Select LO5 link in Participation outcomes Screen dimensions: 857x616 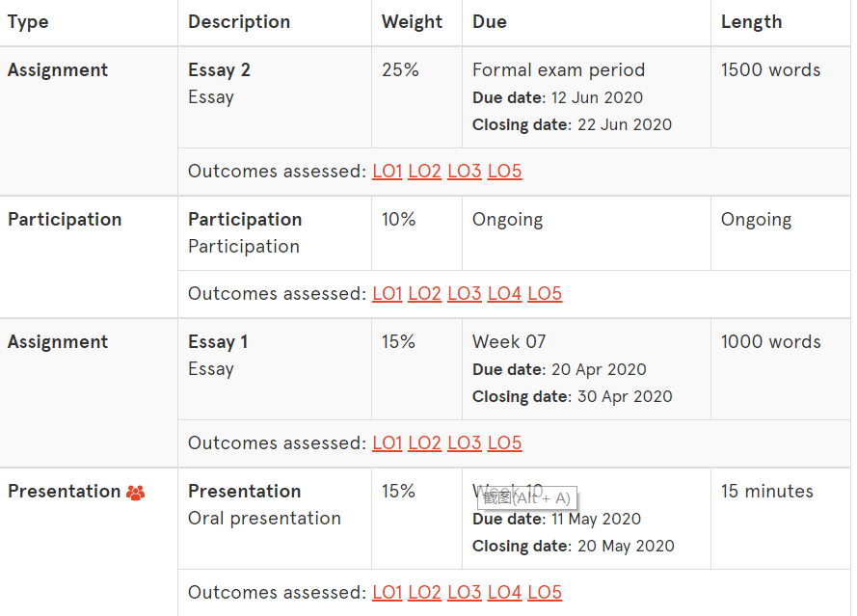click(545, 294)
